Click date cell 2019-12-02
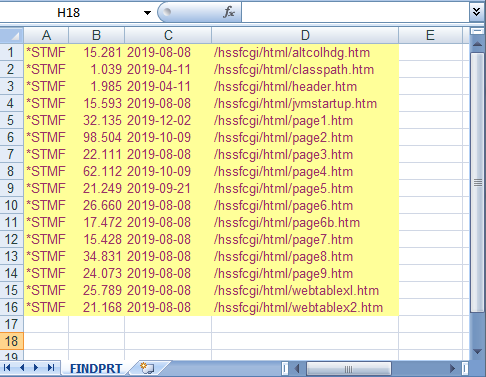Image resolution: width=486 pixels, height=377 pixels. pyautogui.click(x=168, y=120)
